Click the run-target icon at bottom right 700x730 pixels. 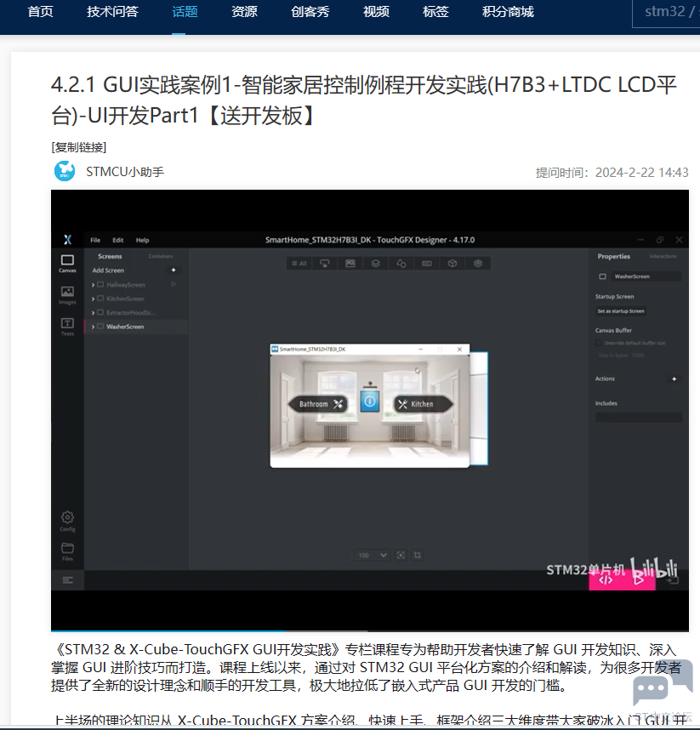pos(673,580)
